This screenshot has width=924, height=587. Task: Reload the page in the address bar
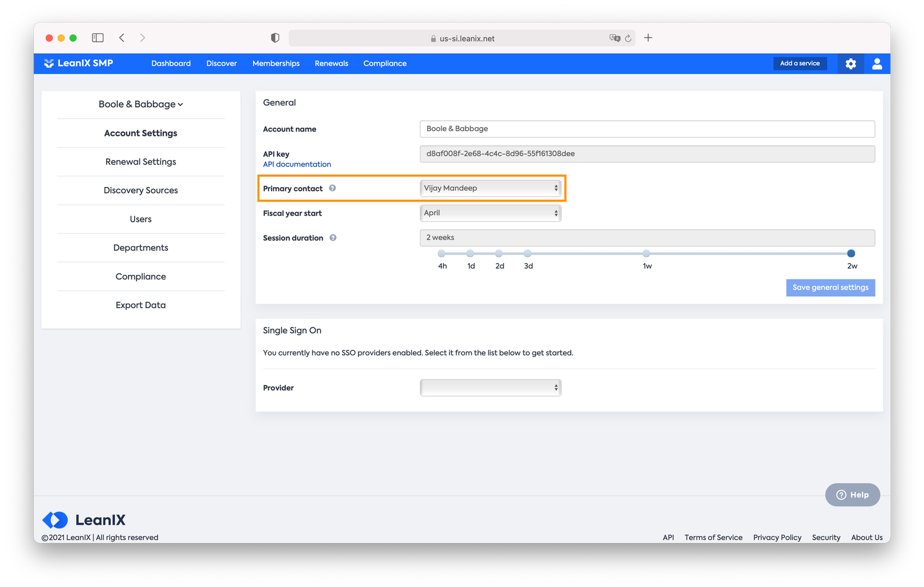pos(628,38)
